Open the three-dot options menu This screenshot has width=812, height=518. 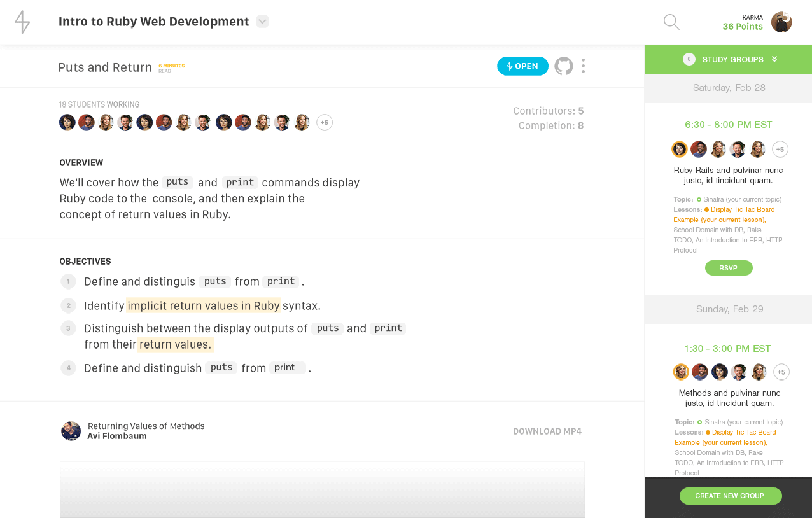pyautogui.click(x=583, y=66)
